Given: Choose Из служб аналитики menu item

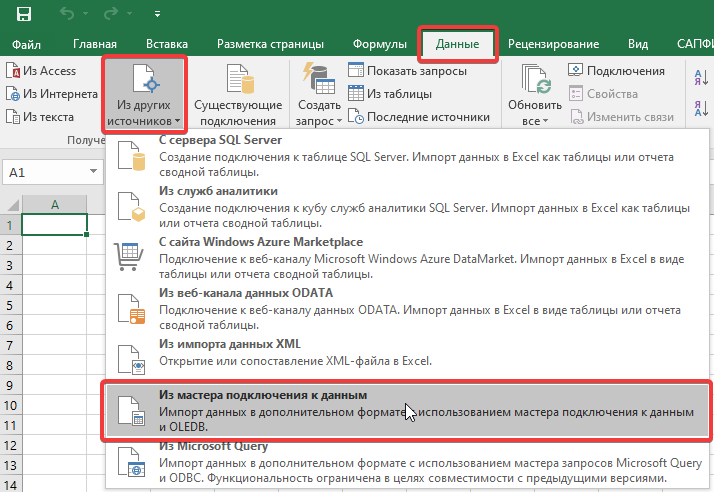Looking at the screenshot, I should point(407,206).
